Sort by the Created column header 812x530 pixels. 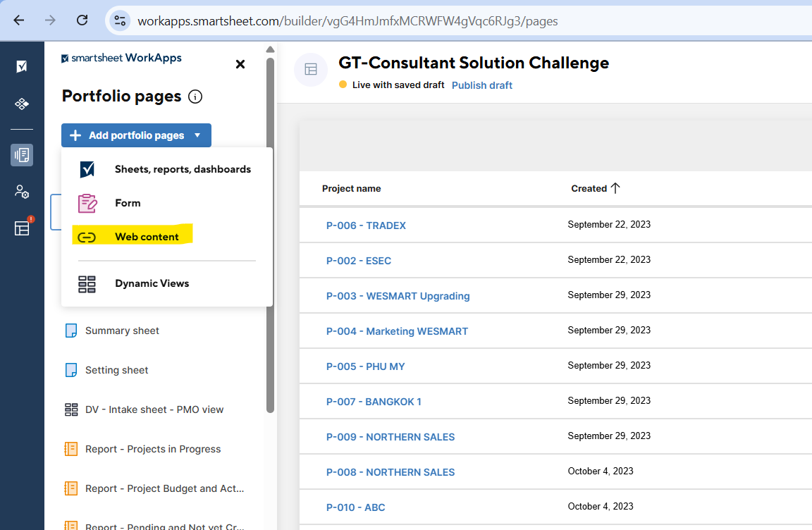589,189
